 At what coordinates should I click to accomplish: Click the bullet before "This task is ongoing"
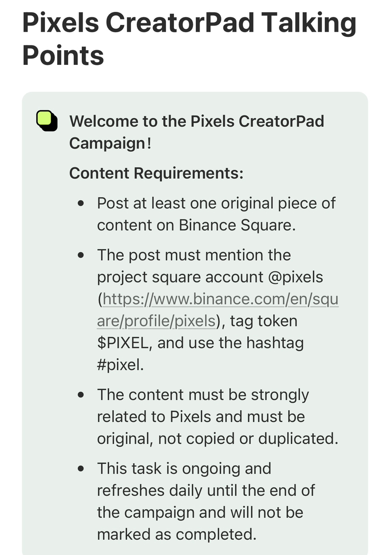(x=82, y=469)
